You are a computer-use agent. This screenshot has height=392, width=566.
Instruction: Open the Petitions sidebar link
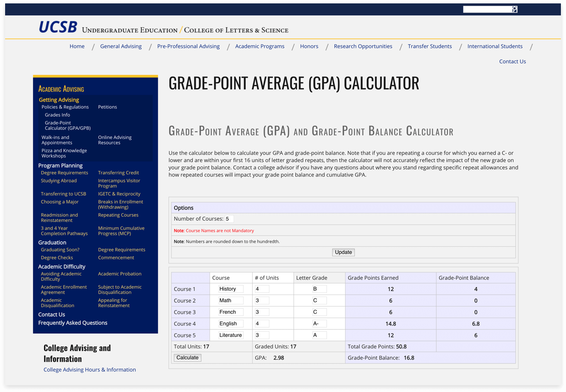[107, 107]
